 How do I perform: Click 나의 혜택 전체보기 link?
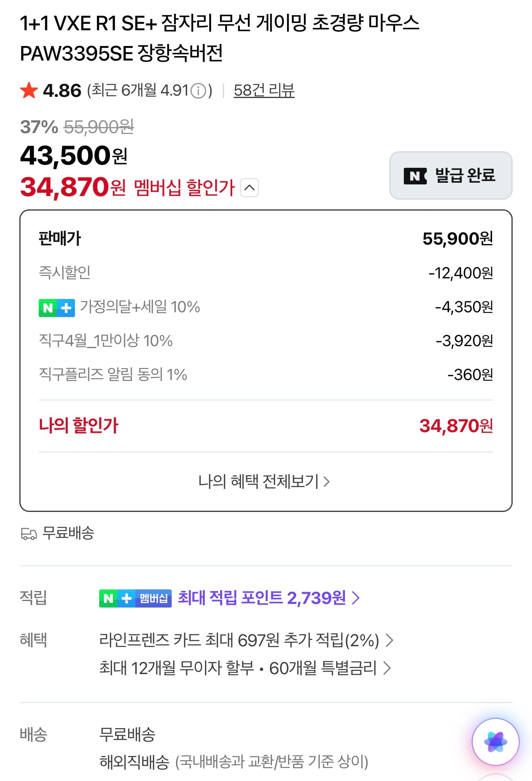click(x=264, y=481)
